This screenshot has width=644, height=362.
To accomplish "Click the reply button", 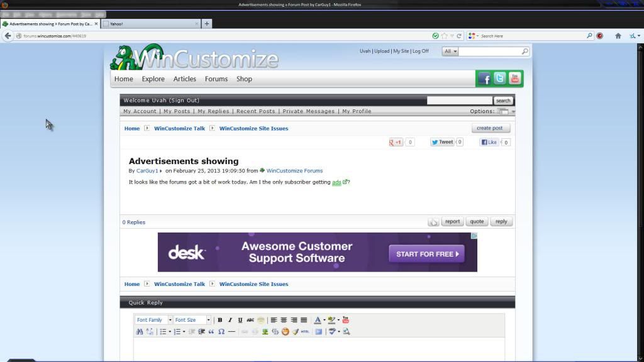I will point(501,222).
